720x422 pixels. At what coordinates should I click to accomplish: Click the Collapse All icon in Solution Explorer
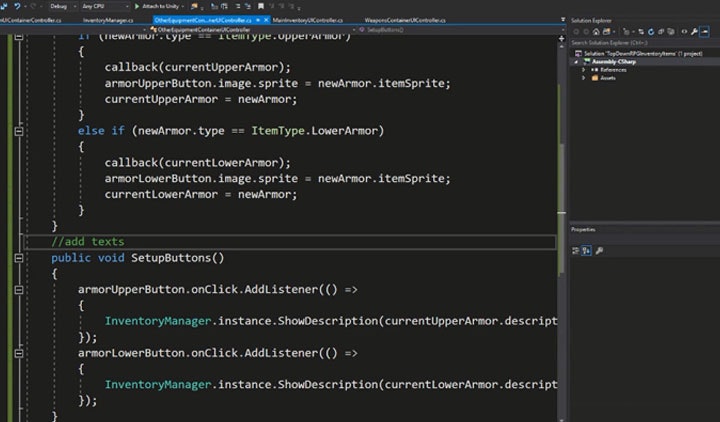click(x=661, y=32)
